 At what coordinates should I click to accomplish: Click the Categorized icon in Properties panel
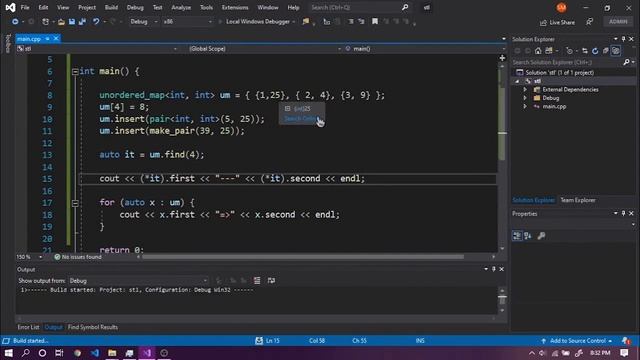[517, 236]
